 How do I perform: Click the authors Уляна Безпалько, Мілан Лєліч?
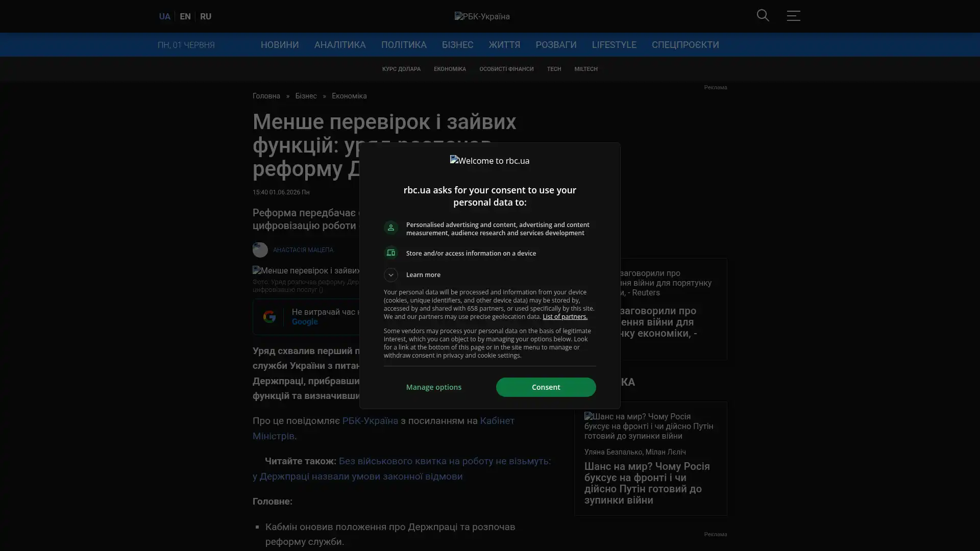pos(635,452)
